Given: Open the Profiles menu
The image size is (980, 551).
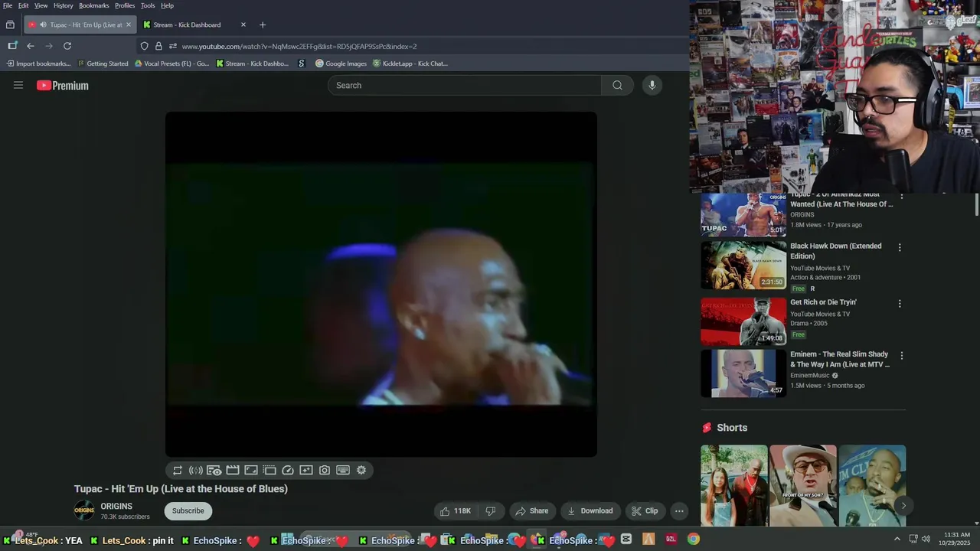Looking at the screenshot, I should 125,5.
